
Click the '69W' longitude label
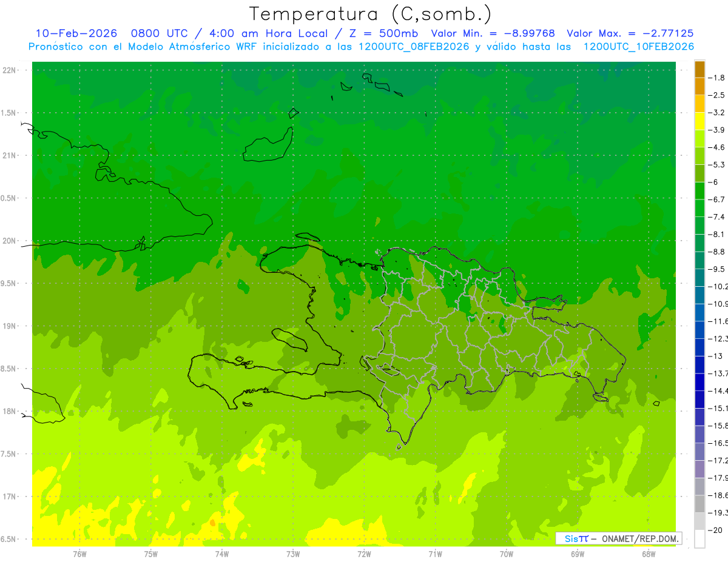[578, 554]
